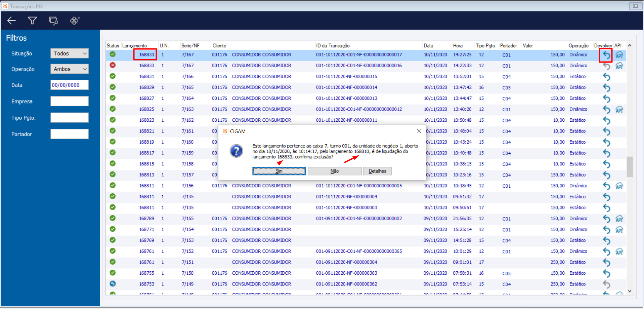Screen dimensions: 644x309
Task: Click API icon for lançamento 168825
Action: pos(619,109)
